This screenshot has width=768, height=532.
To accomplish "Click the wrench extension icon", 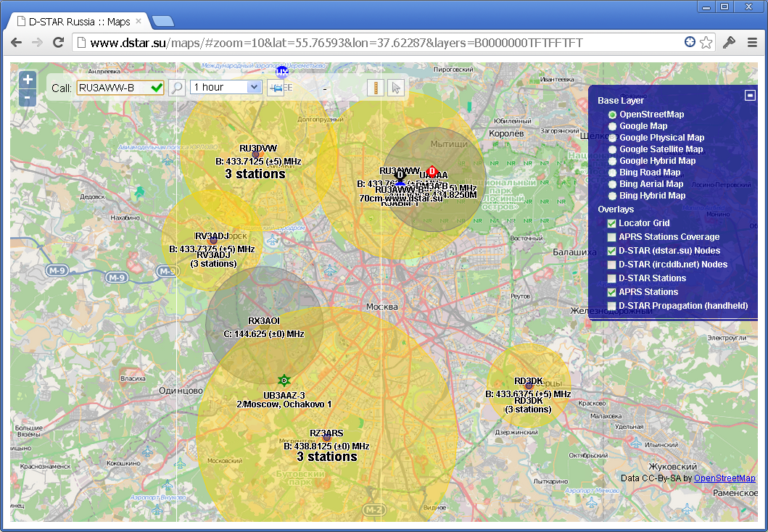I will tap(730, 43).
